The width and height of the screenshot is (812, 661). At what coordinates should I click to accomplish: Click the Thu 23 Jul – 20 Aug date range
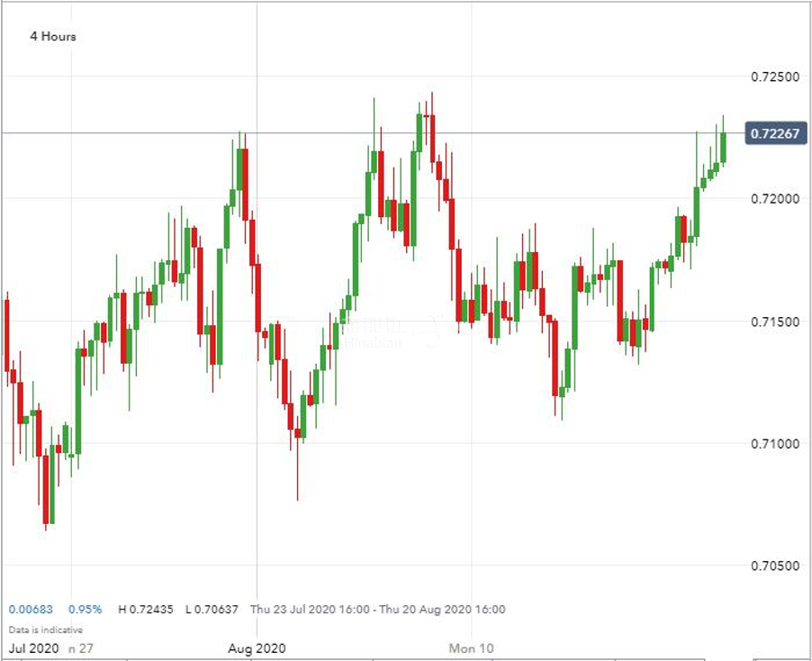click(x=378, y=610)
